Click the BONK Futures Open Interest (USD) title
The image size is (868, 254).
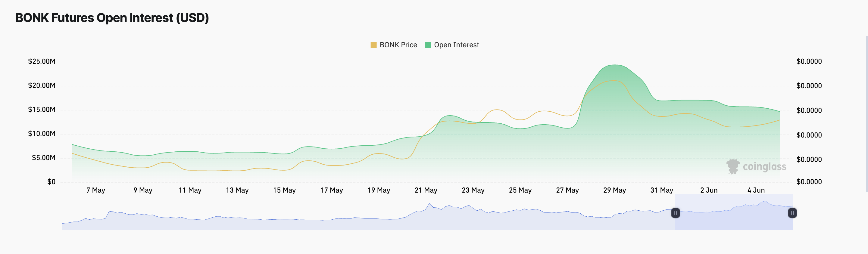(x=112, y=18)
